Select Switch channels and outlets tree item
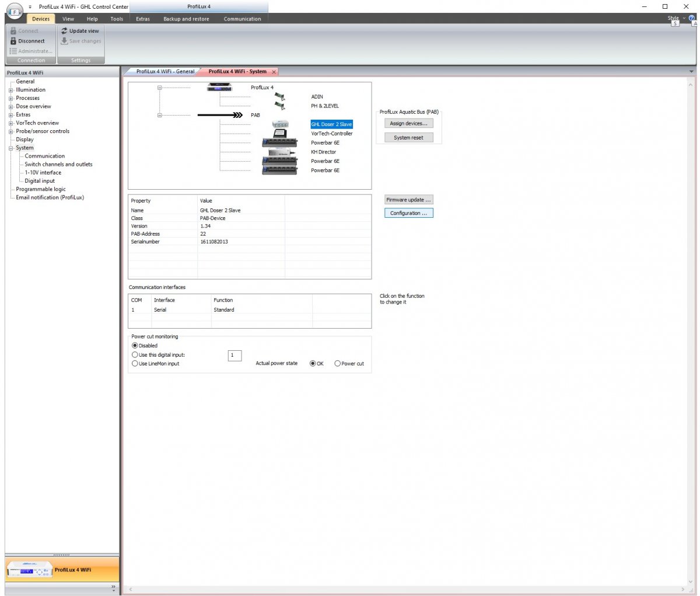700x596 pixels. click(58, 165)
